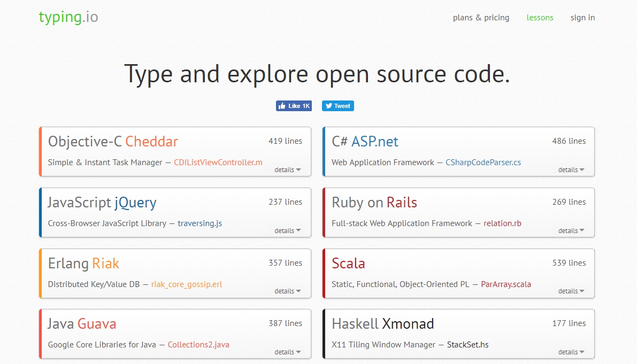This screenshot has height=364, width=637.
Task: Click the 'Type and explore open source code.' heading
Action: (x=317, y=74)
